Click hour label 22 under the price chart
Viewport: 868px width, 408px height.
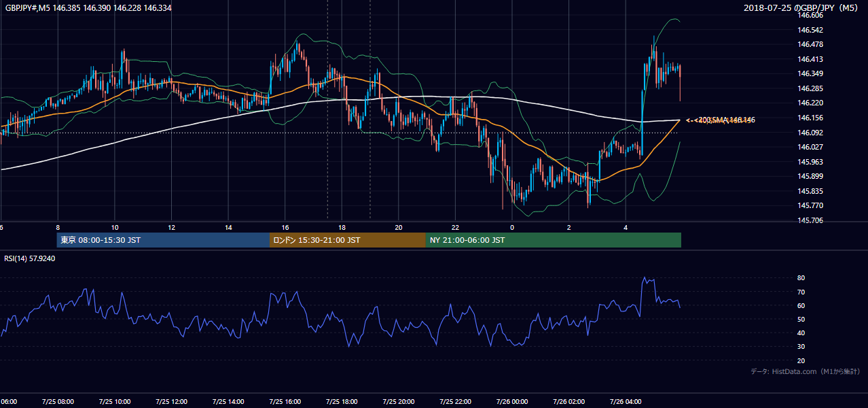click(455, 227)
